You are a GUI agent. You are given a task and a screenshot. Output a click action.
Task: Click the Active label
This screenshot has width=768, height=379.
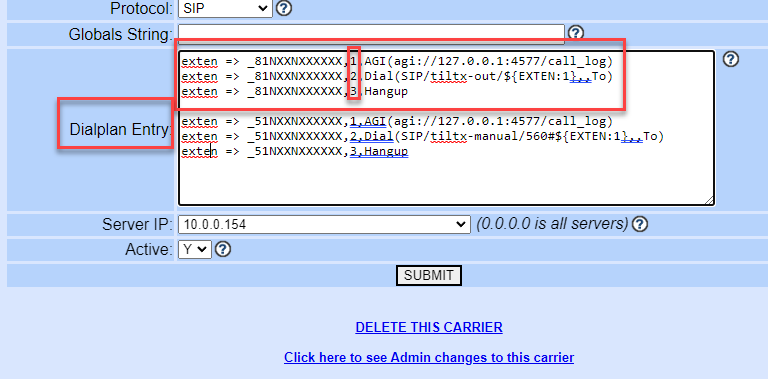pyautogui.click(x=149, y=250)
